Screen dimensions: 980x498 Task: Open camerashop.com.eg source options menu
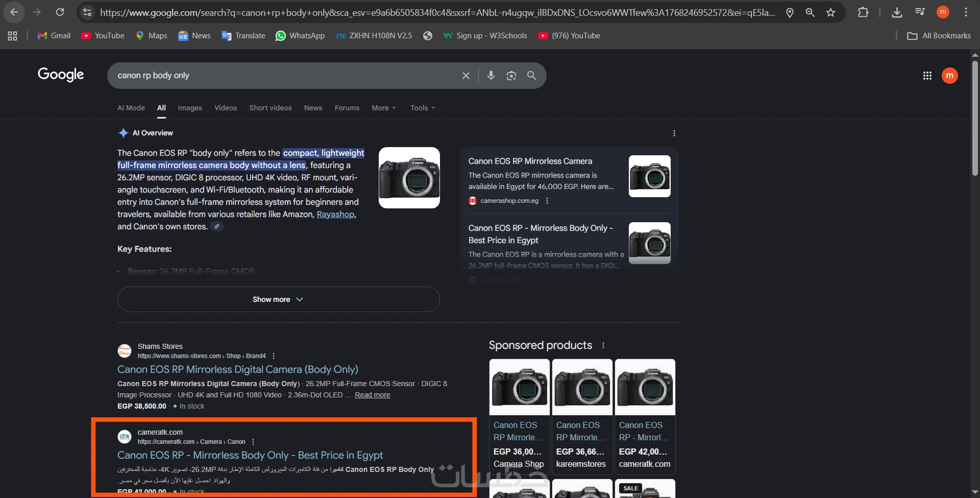click(x=547, y=201)
